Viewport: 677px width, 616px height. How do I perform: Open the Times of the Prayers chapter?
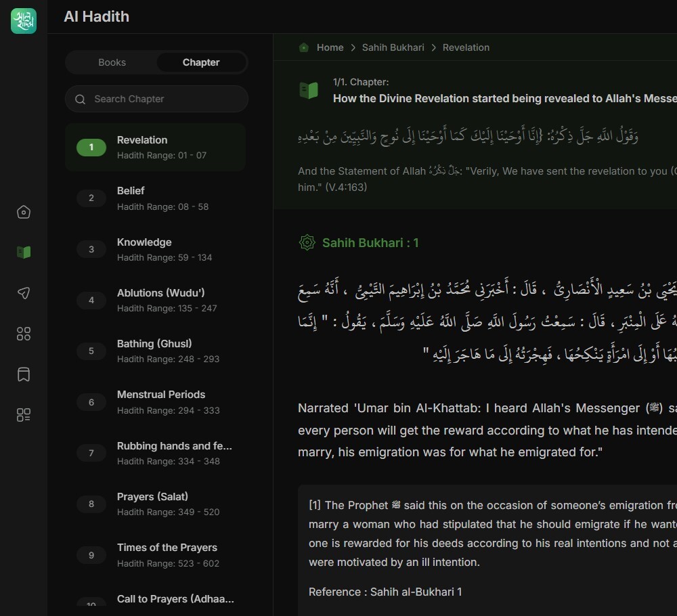pos(156,555)
